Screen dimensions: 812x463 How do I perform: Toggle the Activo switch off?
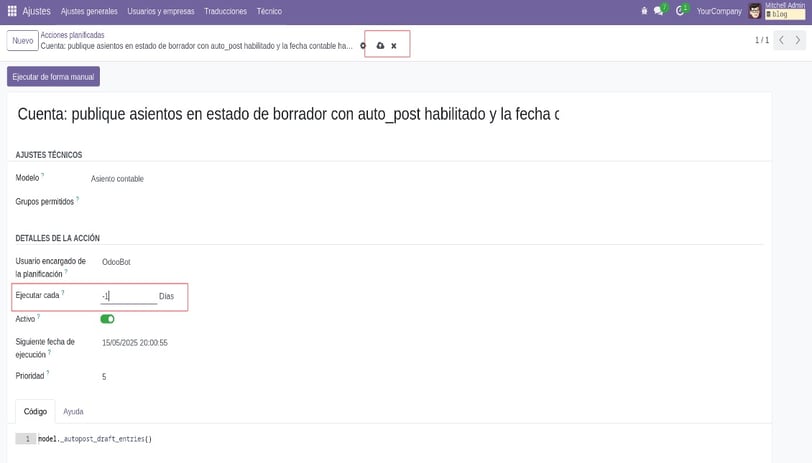click(107, 319)
